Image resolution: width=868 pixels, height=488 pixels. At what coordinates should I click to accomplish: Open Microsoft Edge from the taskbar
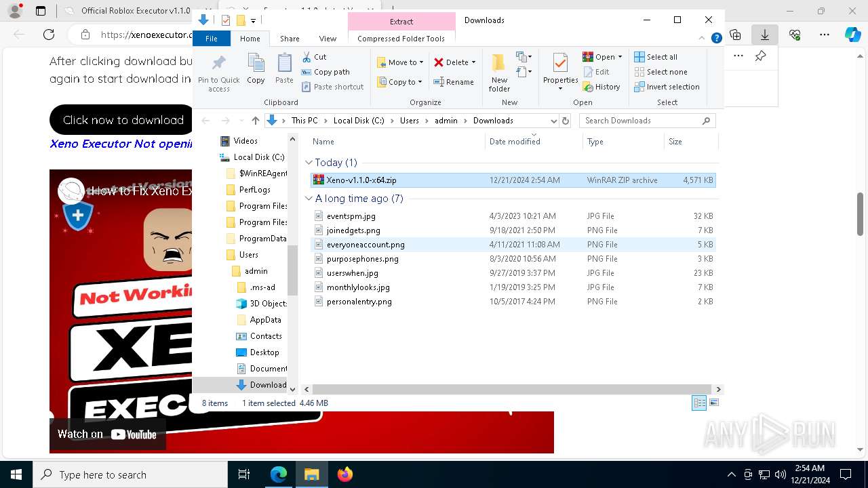pyautogui.click(x=279, y=474)
